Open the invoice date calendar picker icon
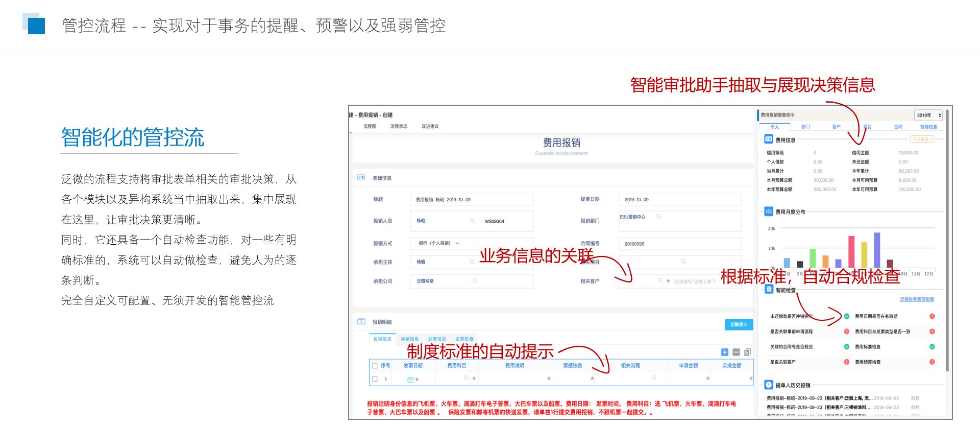The height and width of the screenshot is (446, 980). point(410,380)
